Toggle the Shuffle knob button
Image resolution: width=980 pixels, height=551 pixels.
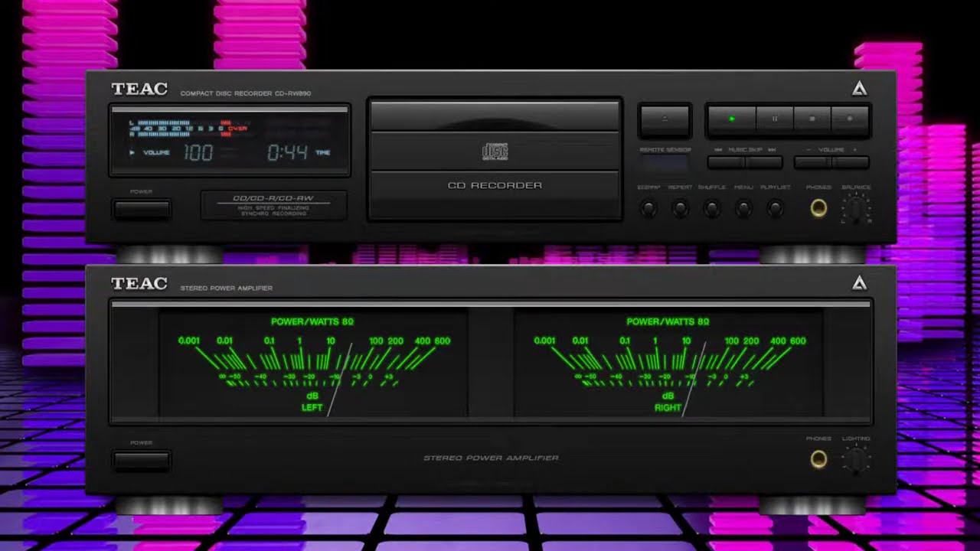pyautogui.click(x=712, y=208)
